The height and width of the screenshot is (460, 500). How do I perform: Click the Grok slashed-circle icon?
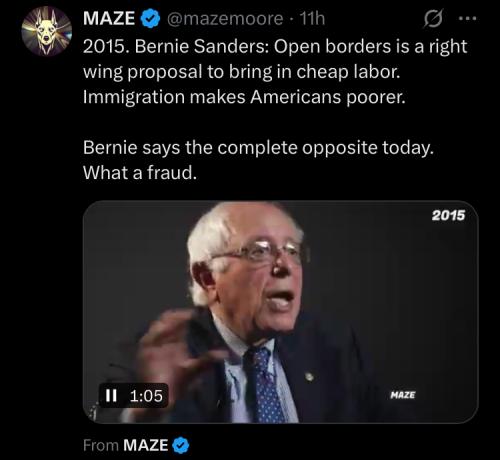click(x=433, y=18)
